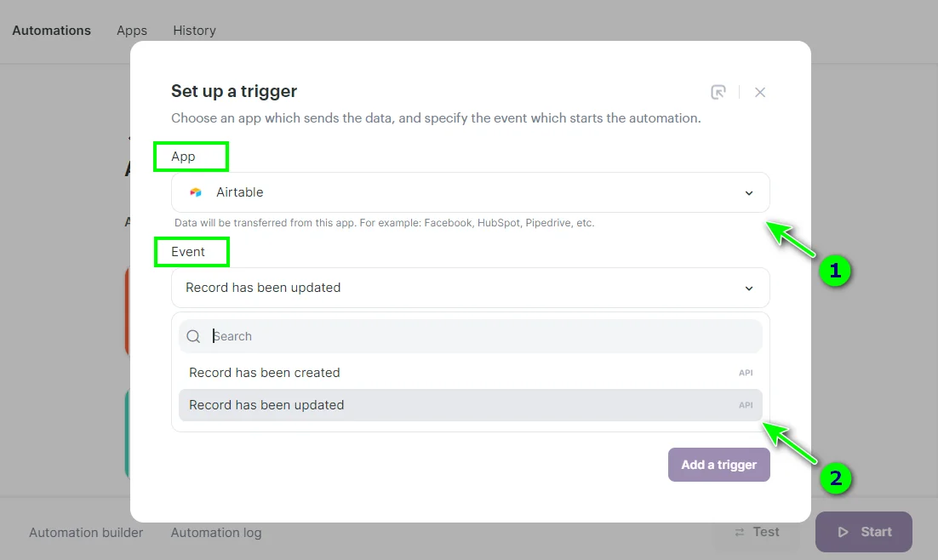Switch to the Apps tab

coord(132,31)
